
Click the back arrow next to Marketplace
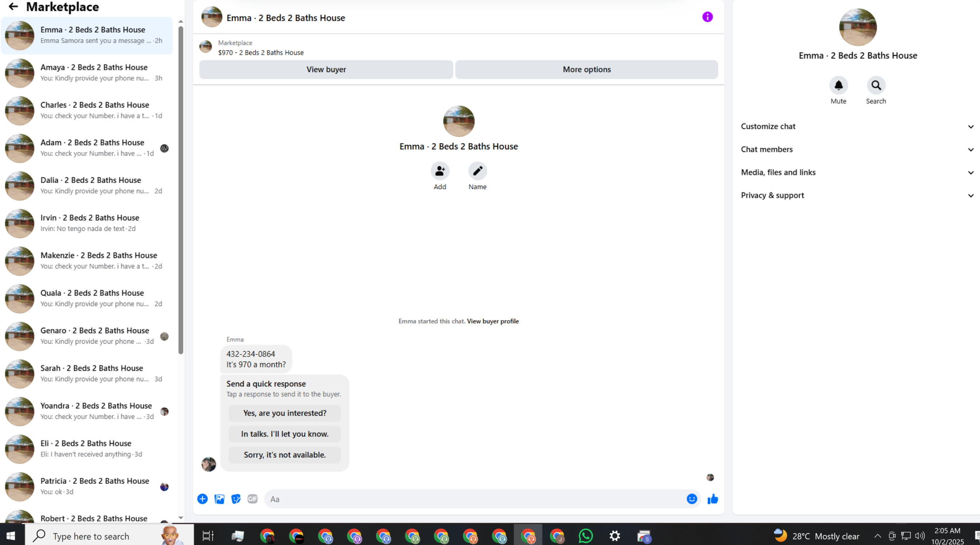click(x=13, y=7)
